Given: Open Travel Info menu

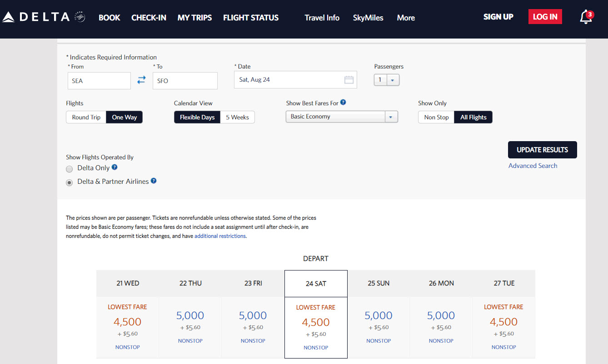Looking at the screenshot, I should coord(322,18).
